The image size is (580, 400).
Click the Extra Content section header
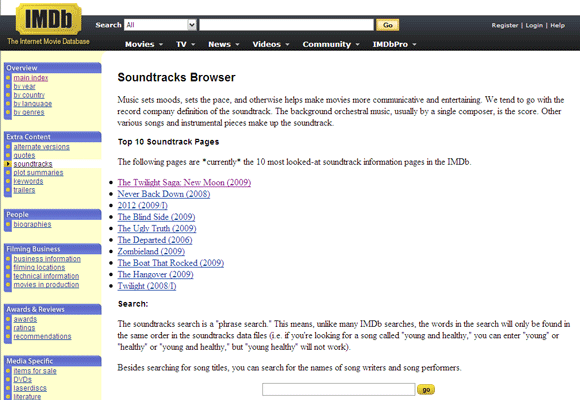pos(53,137)
